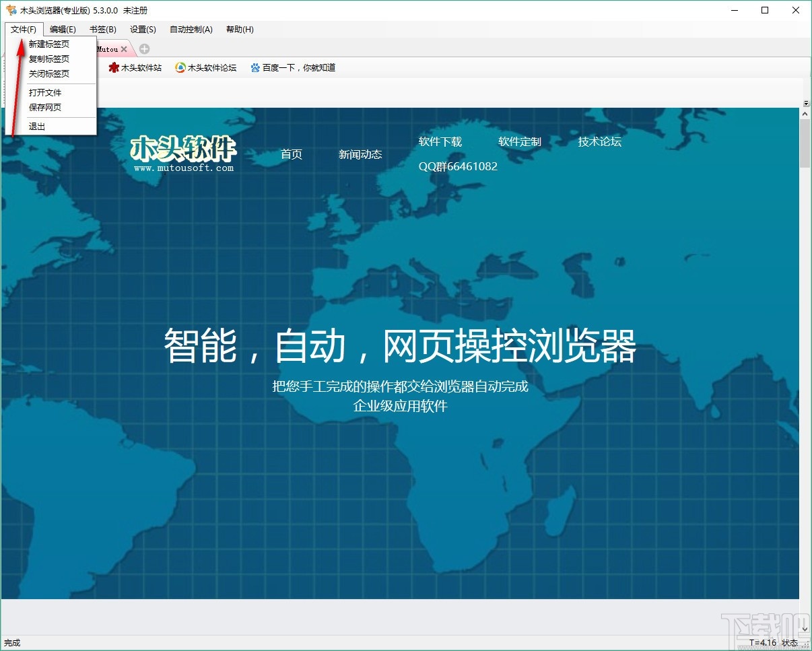Click the scrollbar up arrow

coord(805,114)
